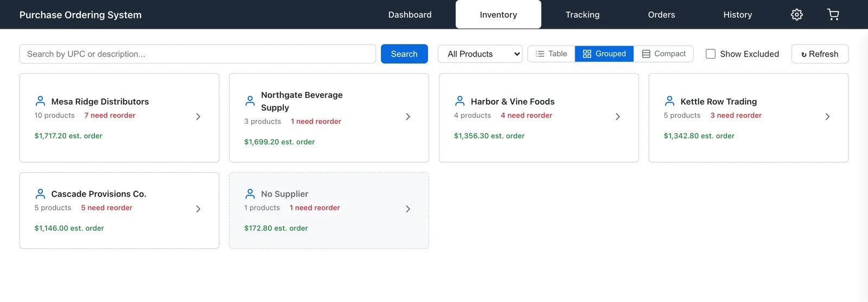Switch to Table view
The image size is (868, 302).
(x=551, y=54)
